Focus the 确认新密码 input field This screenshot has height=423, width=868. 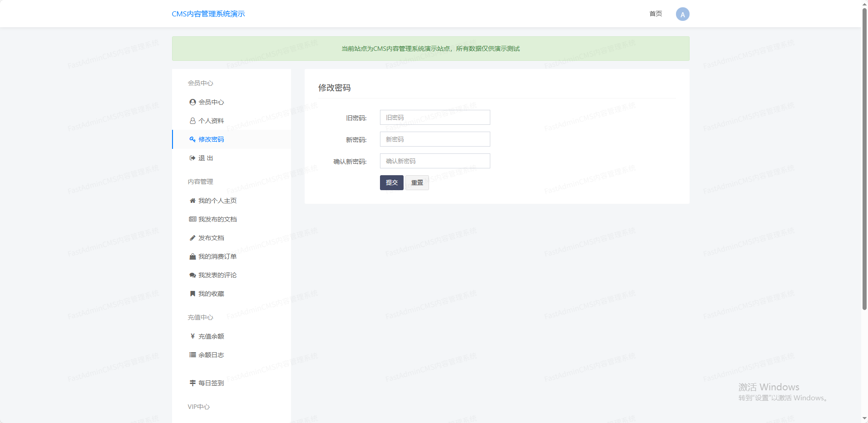tap(435, 161)
